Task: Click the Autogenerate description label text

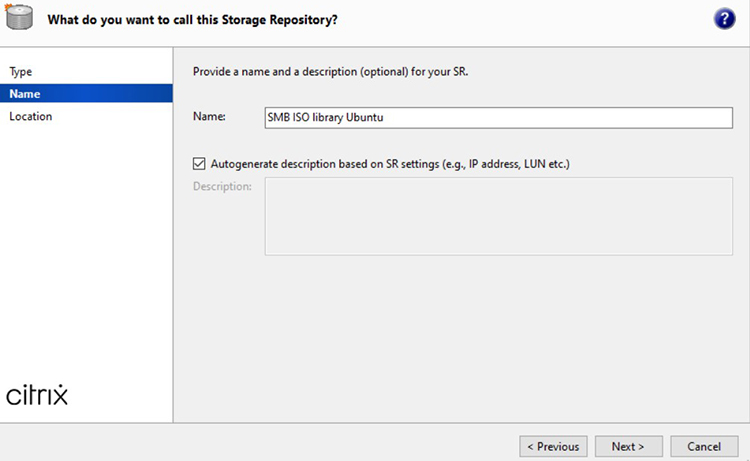Action: click(x=397, y=163)
